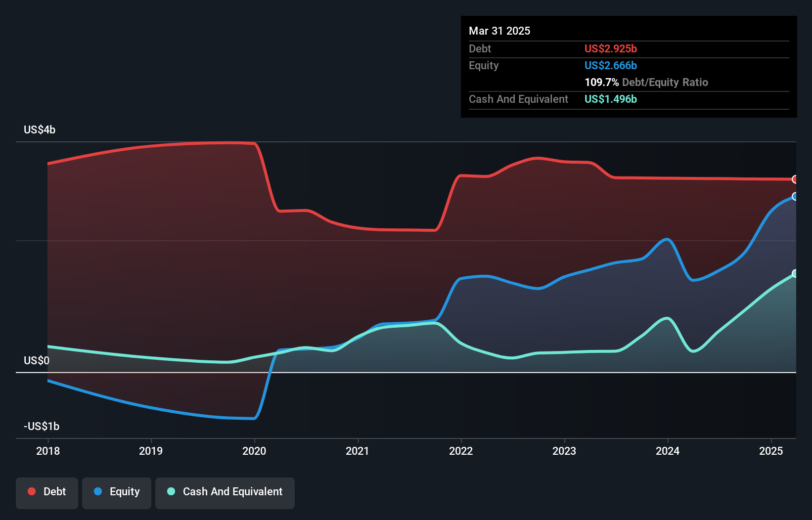
Task: Toggle Cash And Equivalent legend button
Action: pyautogui.click(x=225, y=493)
